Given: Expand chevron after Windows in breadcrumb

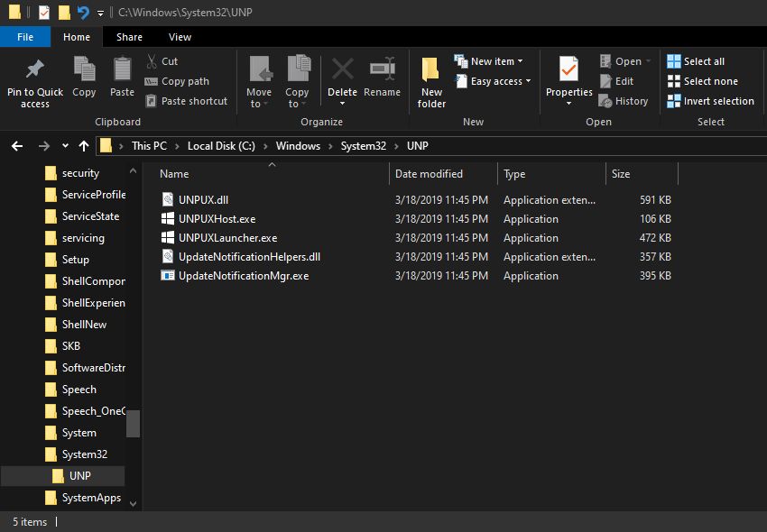Looking at the screenshot, I should [x=330, y=146].
